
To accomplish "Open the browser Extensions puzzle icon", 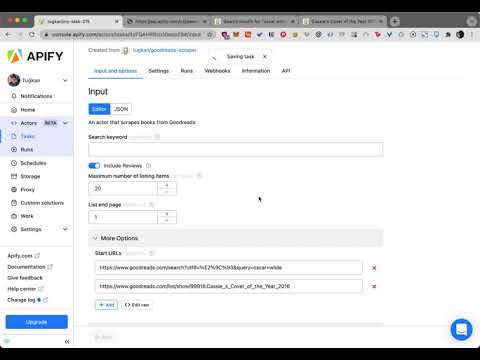I will (x=448, y=34).
